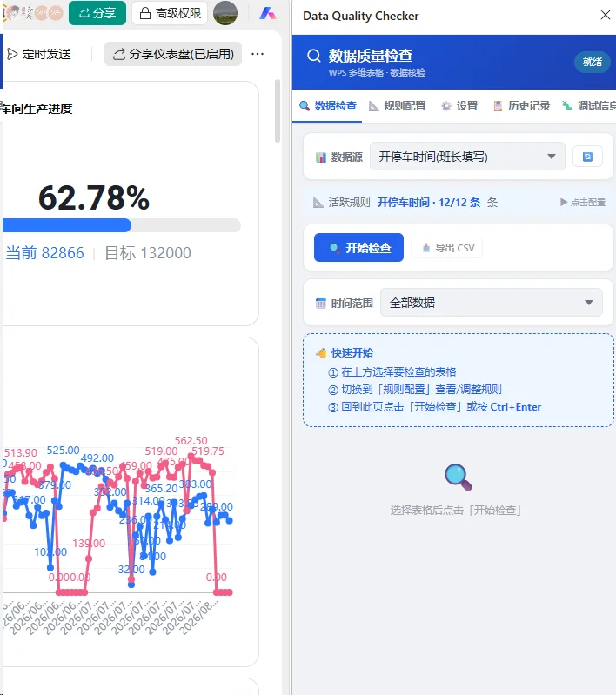The height and width of the screenshot is (695, 616).
Task: Click the 目标 132000 value
Action: pos(148,252)
